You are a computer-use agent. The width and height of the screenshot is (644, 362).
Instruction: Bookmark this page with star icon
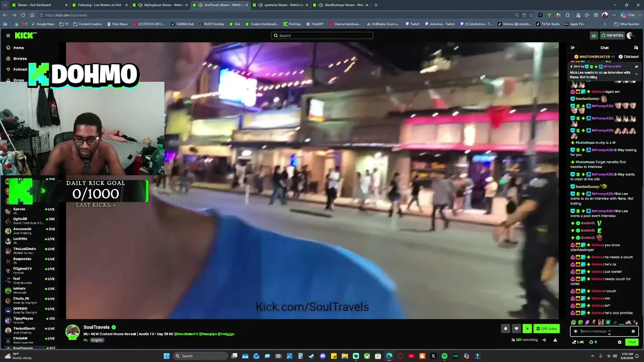click(531, 15)
